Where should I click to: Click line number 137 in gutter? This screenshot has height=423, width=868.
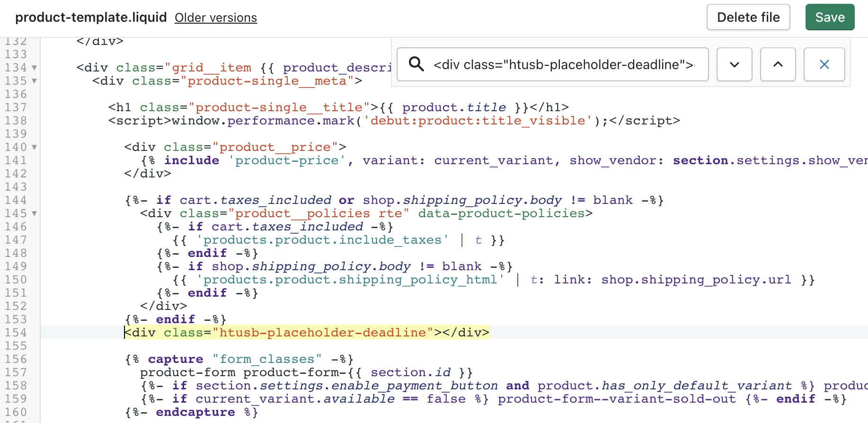tap(16, 107)
